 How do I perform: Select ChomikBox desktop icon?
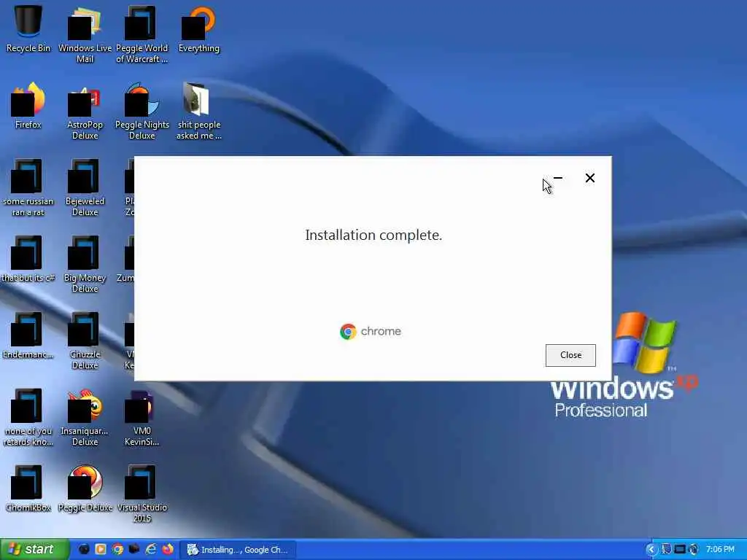click(x=28, y=489)
